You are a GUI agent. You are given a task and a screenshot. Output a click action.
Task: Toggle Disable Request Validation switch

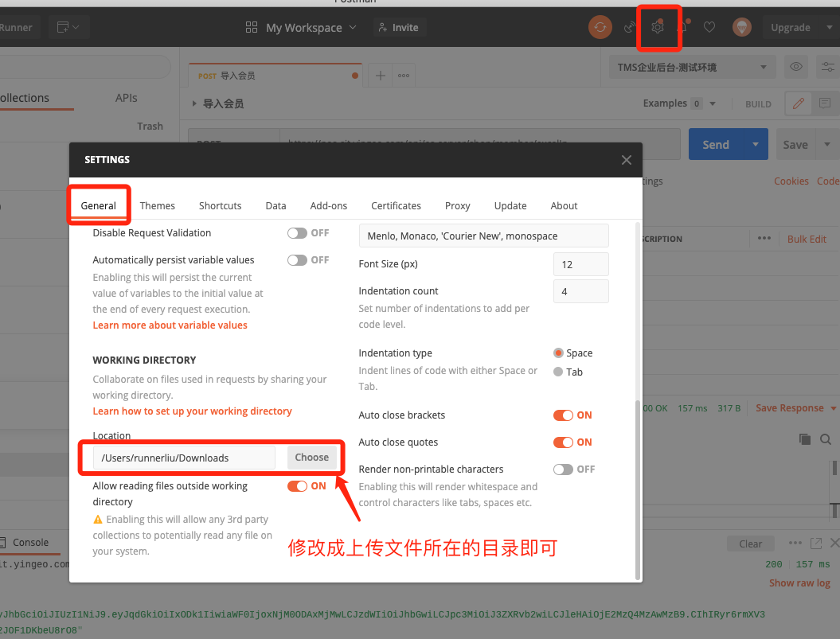[x=297, y=233]
